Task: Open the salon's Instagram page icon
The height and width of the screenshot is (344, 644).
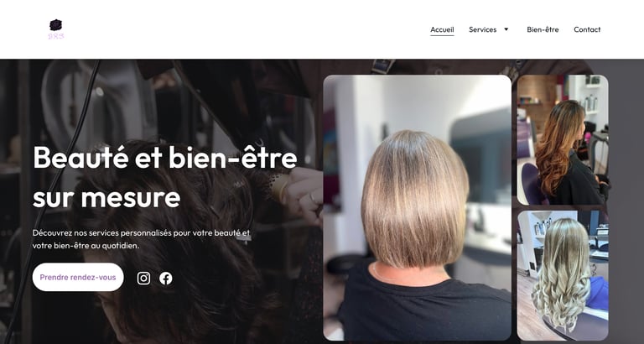Action: [x=143, y=279]
